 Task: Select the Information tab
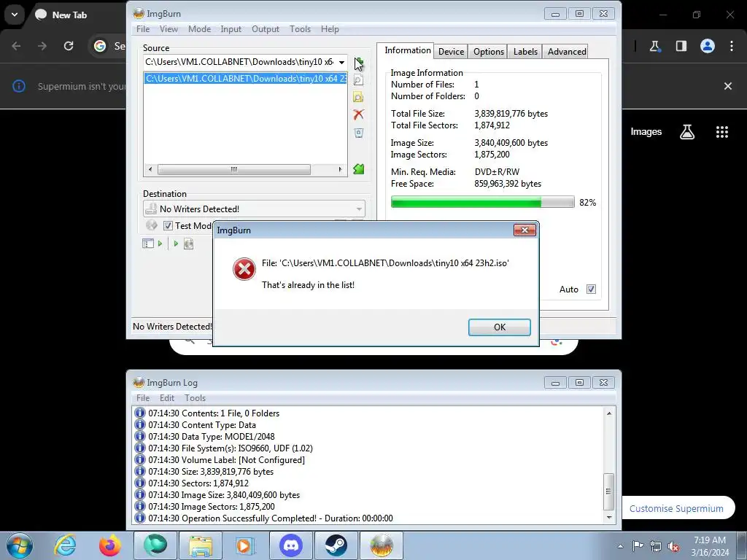tap(407, 50)
